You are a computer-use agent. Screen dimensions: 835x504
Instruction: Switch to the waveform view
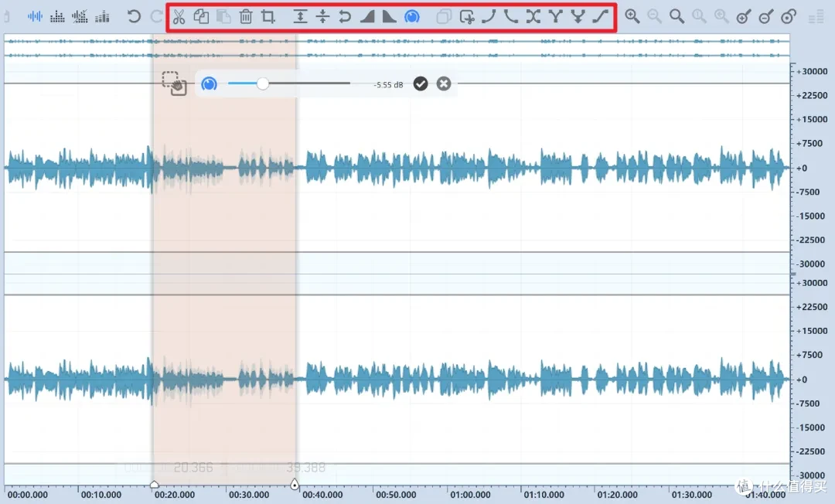click(35, 16)
